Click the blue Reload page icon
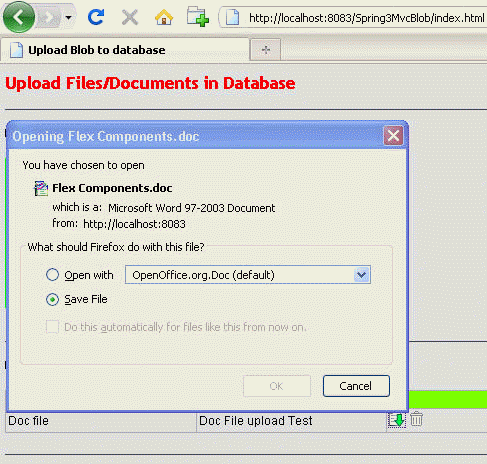The width and height of the screenshot is (487, 464). pos(96,17)
